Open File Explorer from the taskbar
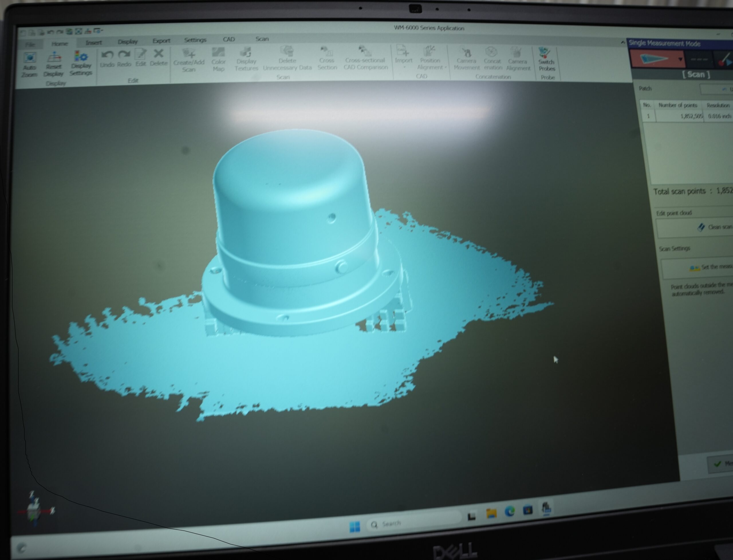This screenshot has height=560, width=733. click(491, 513)
